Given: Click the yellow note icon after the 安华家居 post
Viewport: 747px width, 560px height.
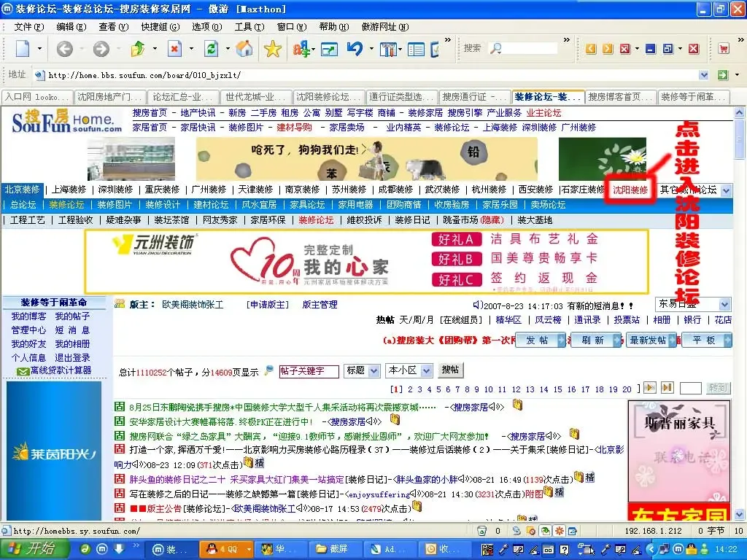Looking at the screenshot, I should 395,419.
